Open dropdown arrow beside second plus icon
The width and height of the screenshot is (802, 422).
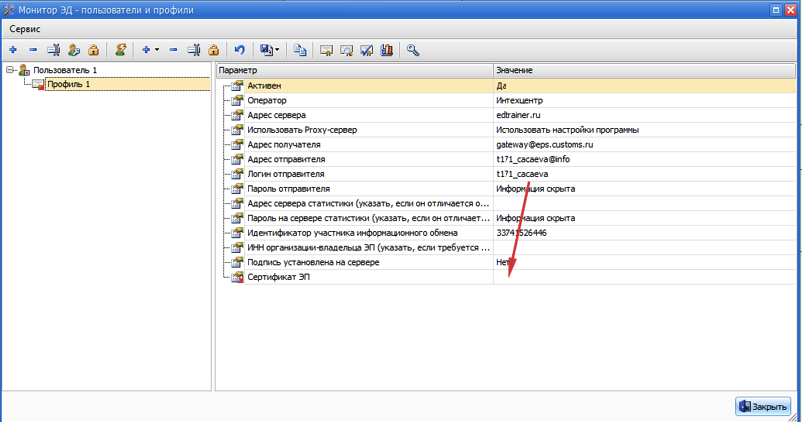[x=157, y=49]
